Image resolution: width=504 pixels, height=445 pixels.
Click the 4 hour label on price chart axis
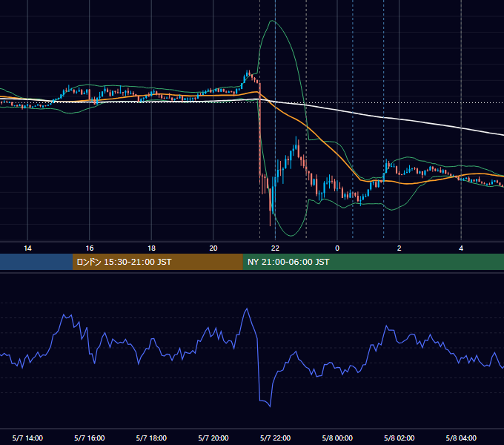461,248
